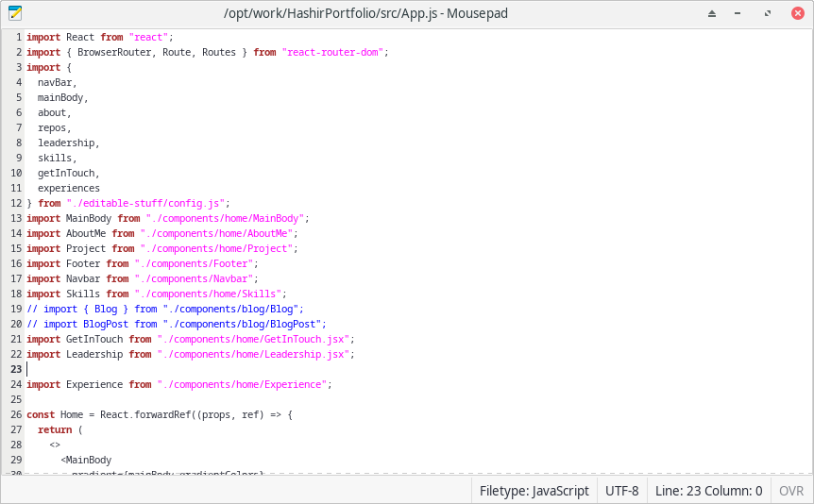Click experiences on line 11
This screenshot has width=814, height=504.
tap(69, 188)
